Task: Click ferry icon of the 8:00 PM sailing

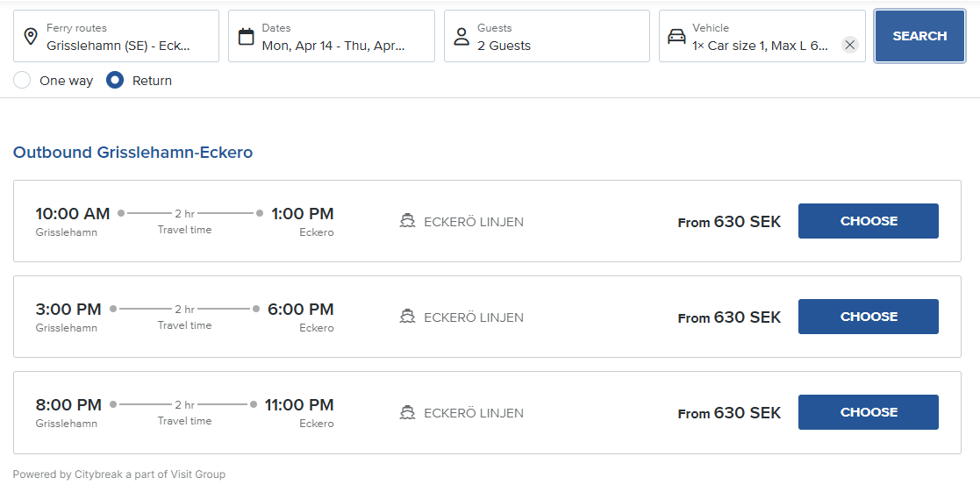Action: (x=407, y=412)
